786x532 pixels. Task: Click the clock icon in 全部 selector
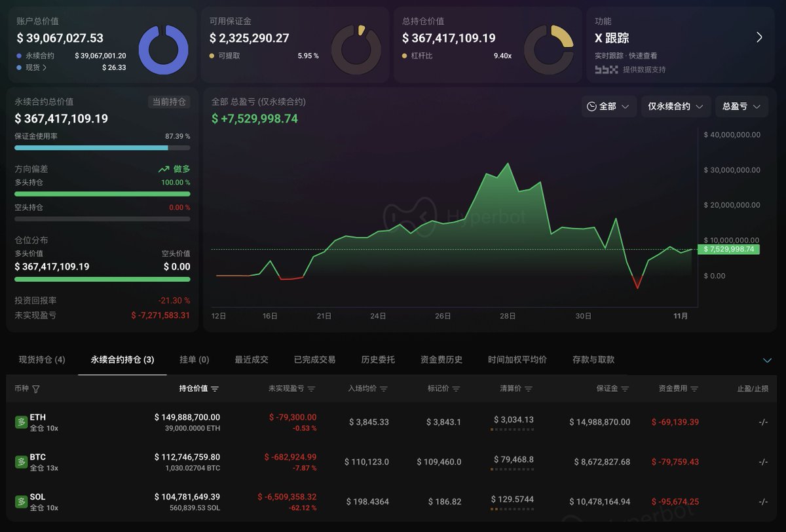coord(591,106)
